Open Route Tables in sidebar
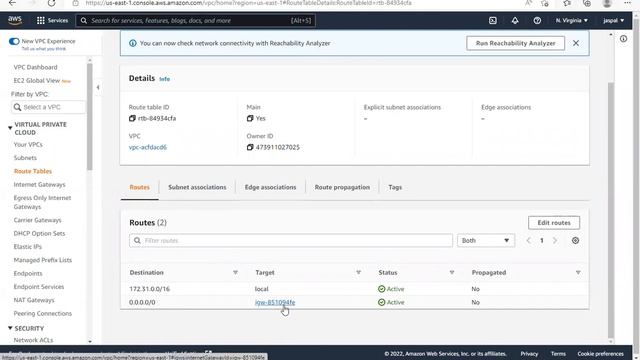Viewport: 640px width, 360px height. coord(33,171)
